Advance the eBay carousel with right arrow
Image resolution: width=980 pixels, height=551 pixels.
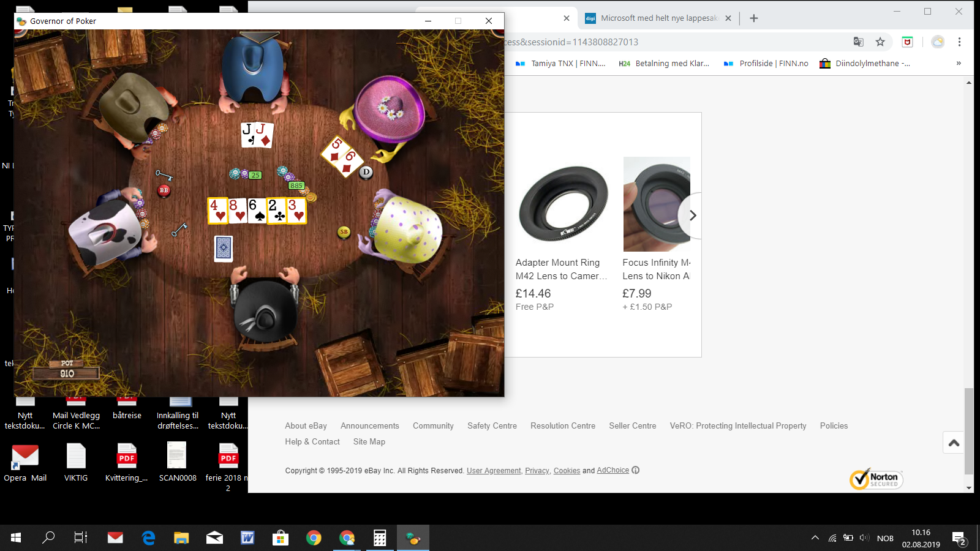pyautogui.click(x=692, y=216)
